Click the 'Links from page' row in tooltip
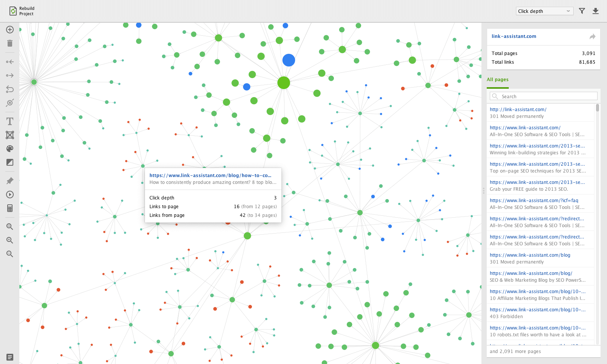The image size is (607, 364). 213,215
